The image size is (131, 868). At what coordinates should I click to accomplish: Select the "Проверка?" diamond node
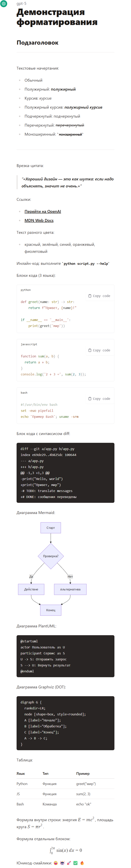51,556
